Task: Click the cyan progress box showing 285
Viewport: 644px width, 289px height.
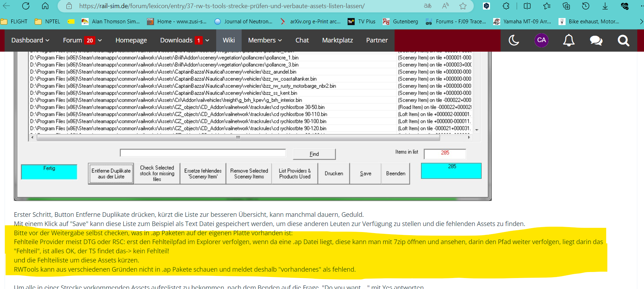Action: click(x=451, y=171)
